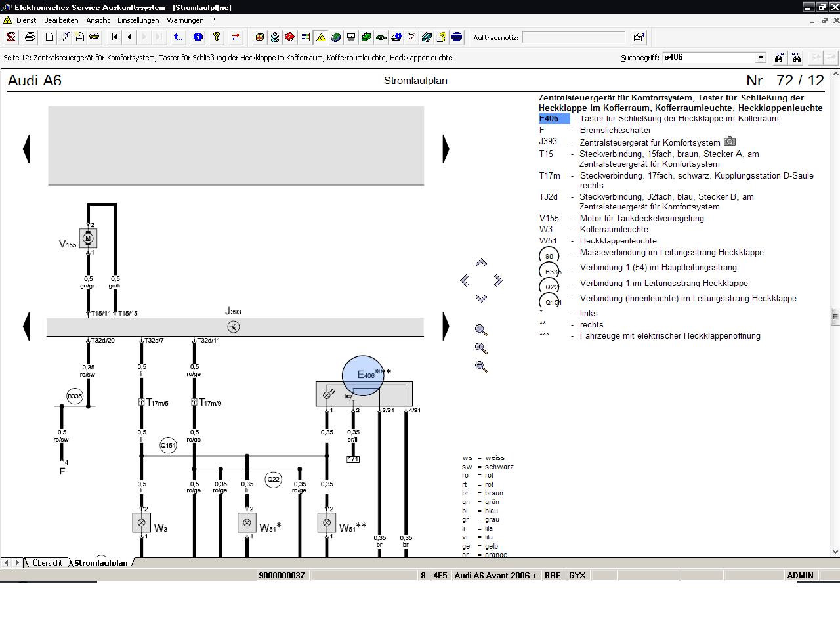Screen dimensions: 840x630
Task: Pan the diagram left with the left chevron
Action: 465,281
